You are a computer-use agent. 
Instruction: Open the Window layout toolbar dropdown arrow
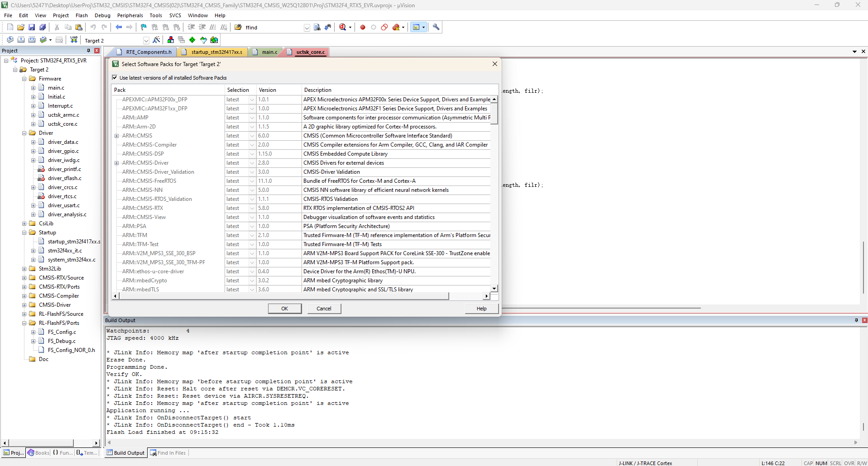tap(424, 27)
